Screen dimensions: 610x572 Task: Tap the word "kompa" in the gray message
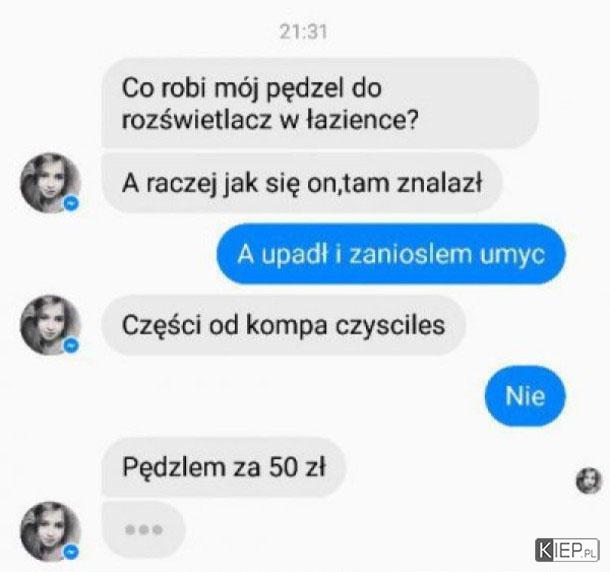(287, 326)
